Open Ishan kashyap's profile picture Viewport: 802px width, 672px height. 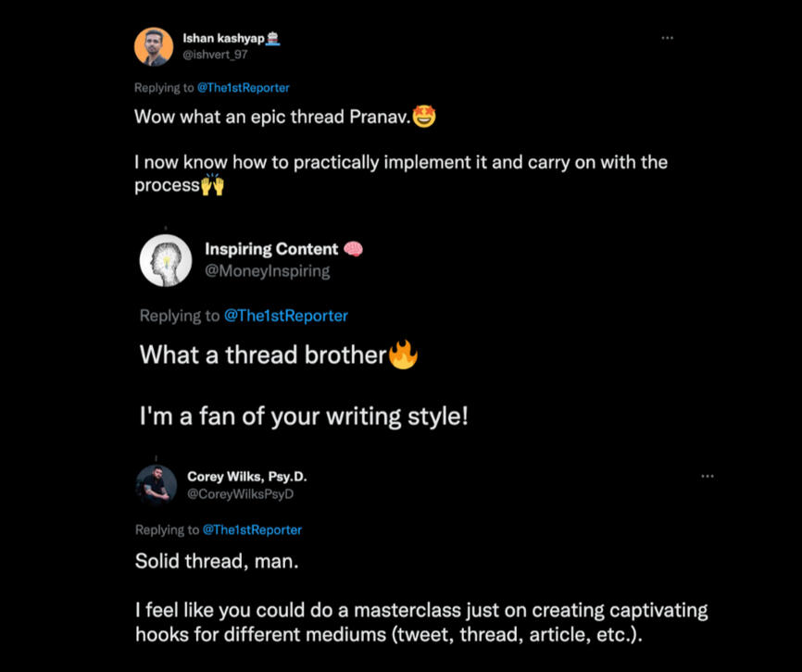coord(154,46)
